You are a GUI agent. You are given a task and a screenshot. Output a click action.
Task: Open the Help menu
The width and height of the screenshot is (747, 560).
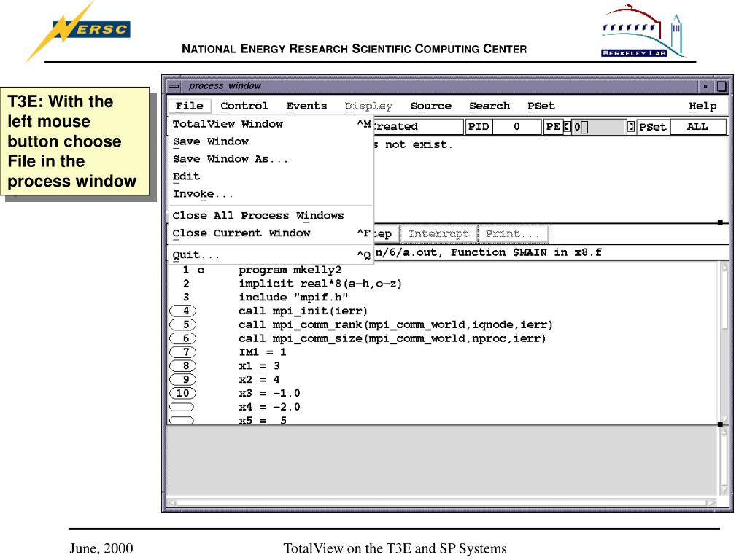(703, 106)
